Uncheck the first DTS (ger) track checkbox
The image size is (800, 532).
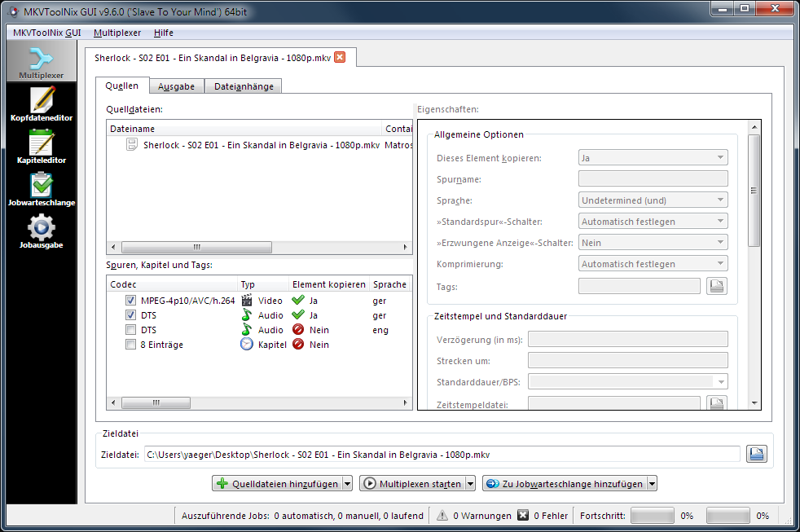pyautogui.click(x=130, y=314)
